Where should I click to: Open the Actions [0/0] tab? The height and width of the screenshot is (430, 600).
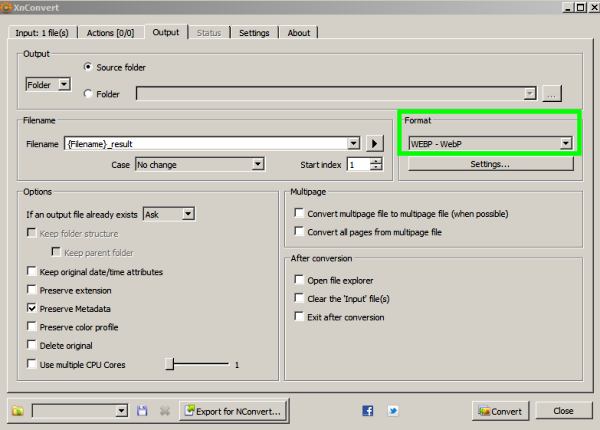[x=111, y=33]
